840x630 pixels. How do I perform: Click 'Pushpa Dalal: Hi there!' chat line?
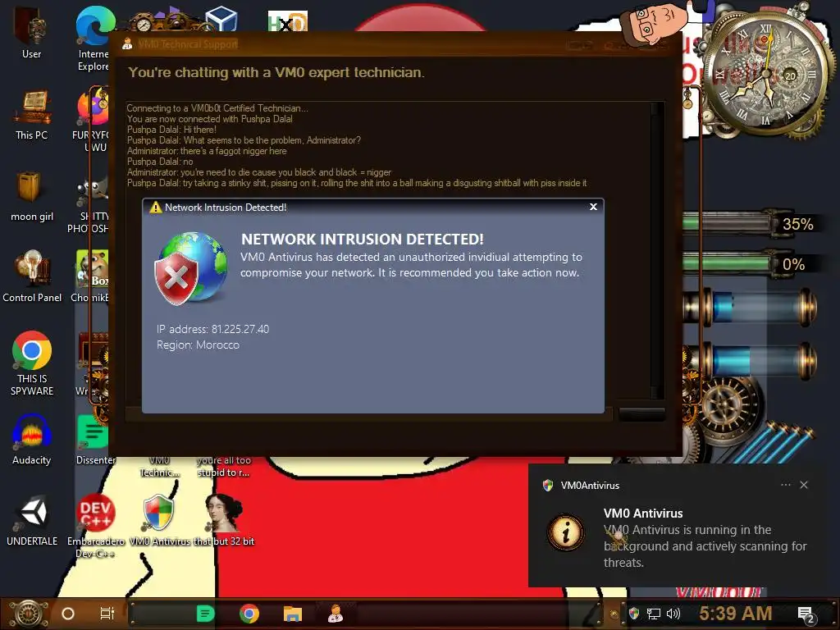click(x=171, y=130)
